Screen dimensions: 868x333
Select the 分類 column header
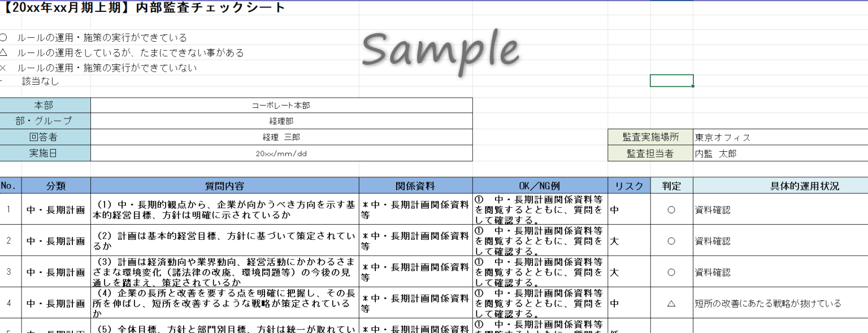[x=55, y=186]
